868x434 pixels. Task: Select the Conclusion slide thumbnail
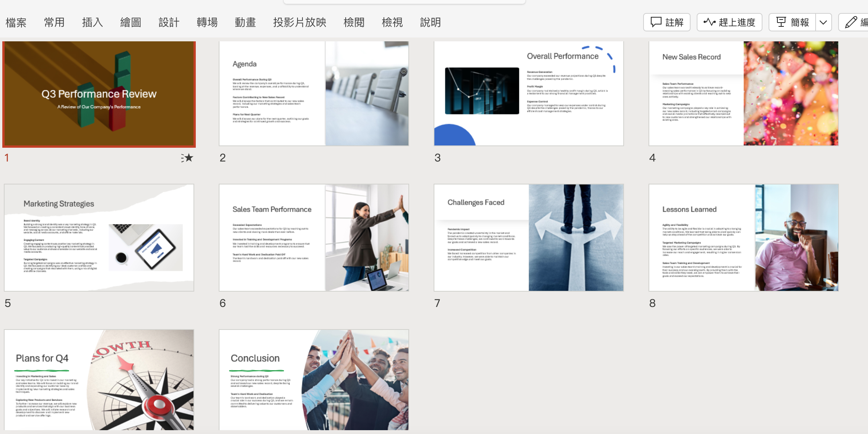pyautogui.click(x=314, y=380)
